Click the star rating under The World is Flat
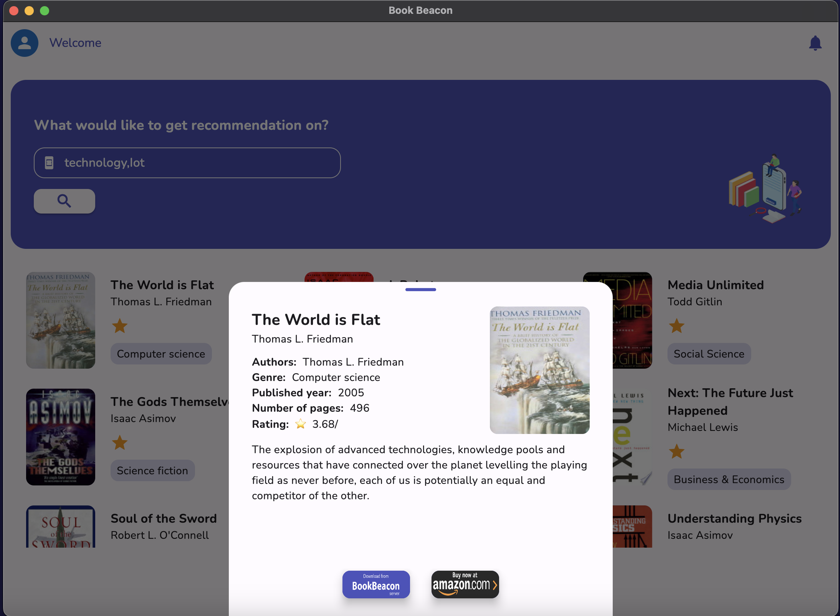The height and width of the screenshot is (616, 840). [x=119, y=326]
